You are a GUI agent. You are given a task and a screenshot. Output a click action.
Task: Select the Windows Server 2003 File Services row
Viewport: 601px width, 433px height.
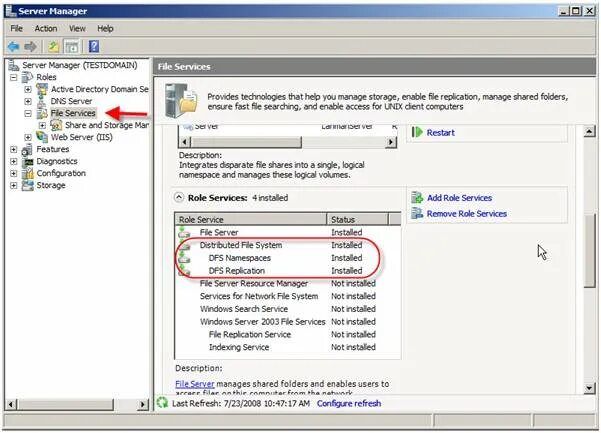pyautogui.click(x=288, y=321)
